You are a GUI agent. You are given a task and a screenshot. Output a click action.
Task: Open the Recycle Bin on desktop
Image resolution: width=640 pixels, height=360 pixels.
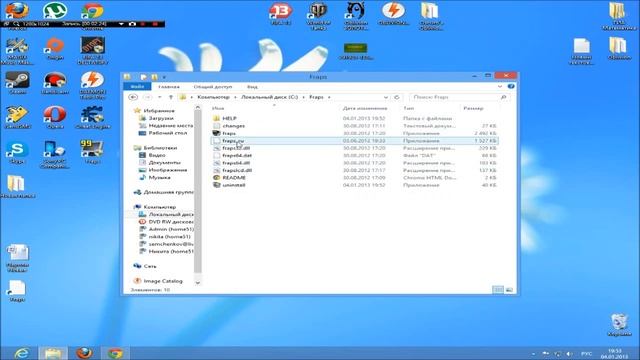[619, 325]
